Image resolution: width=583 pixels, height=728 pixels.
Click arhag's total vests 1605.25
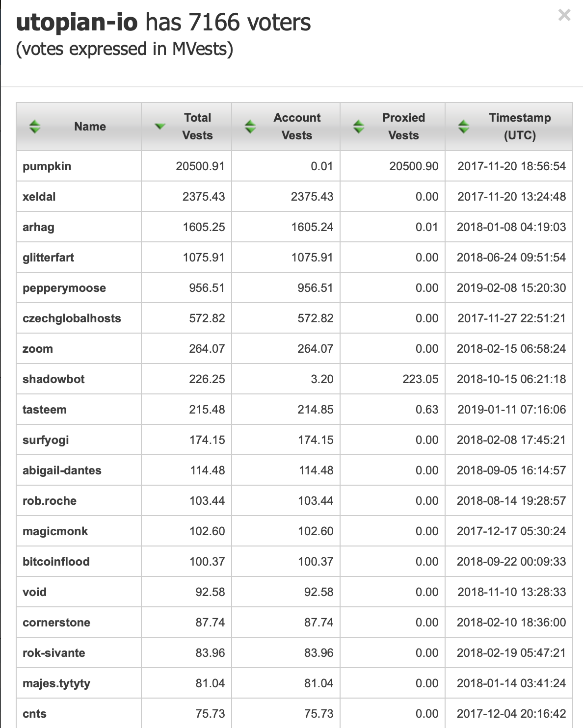click(x=204, y=227)
